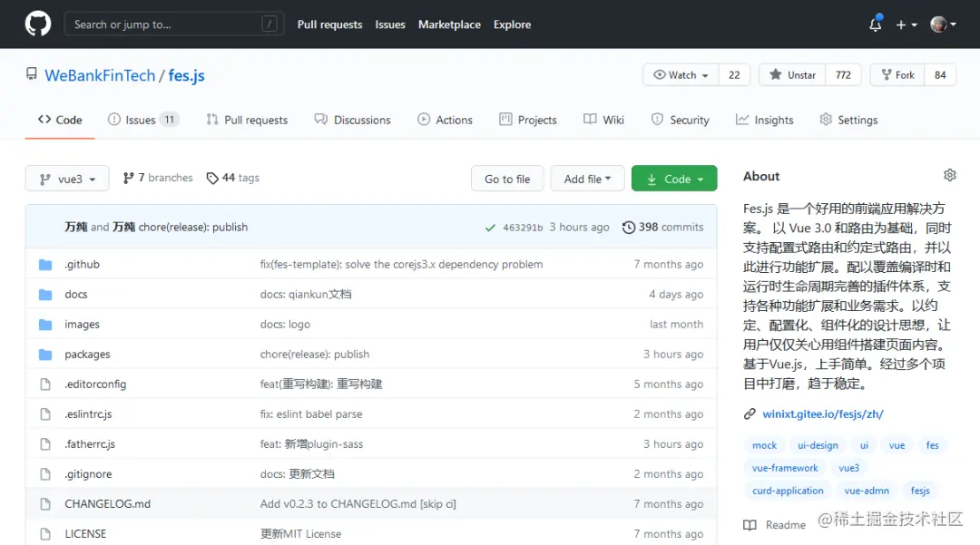Open the images folder
980x545 pixels.
click(x=82, y=324)
